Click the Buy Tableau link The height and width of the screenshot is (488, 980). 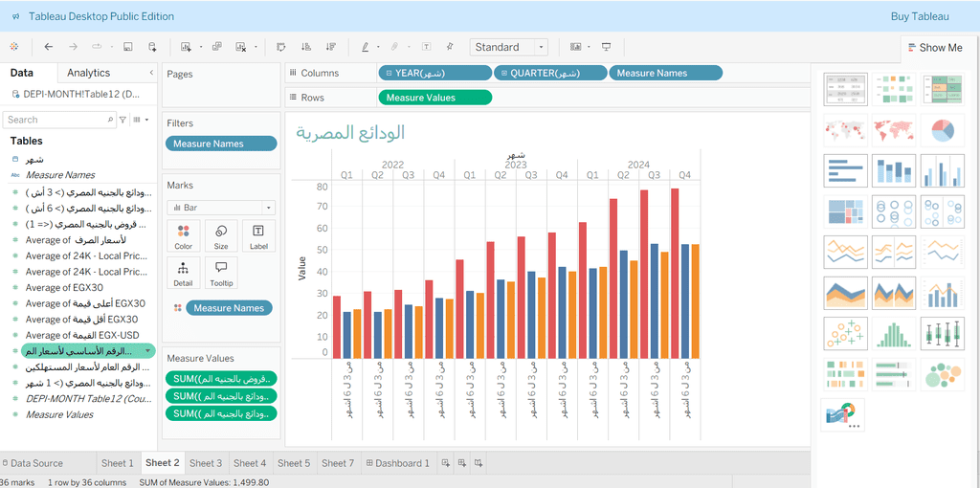(920, 16)
